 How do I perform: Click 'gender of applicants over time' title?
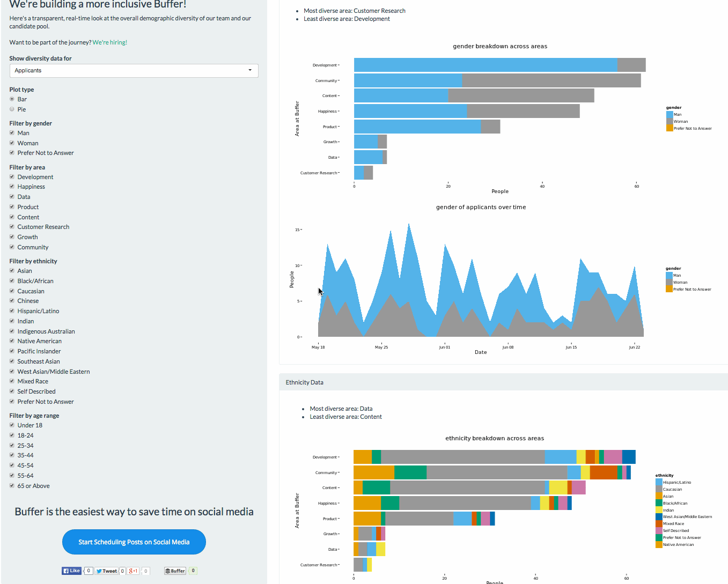click(481, 207)
